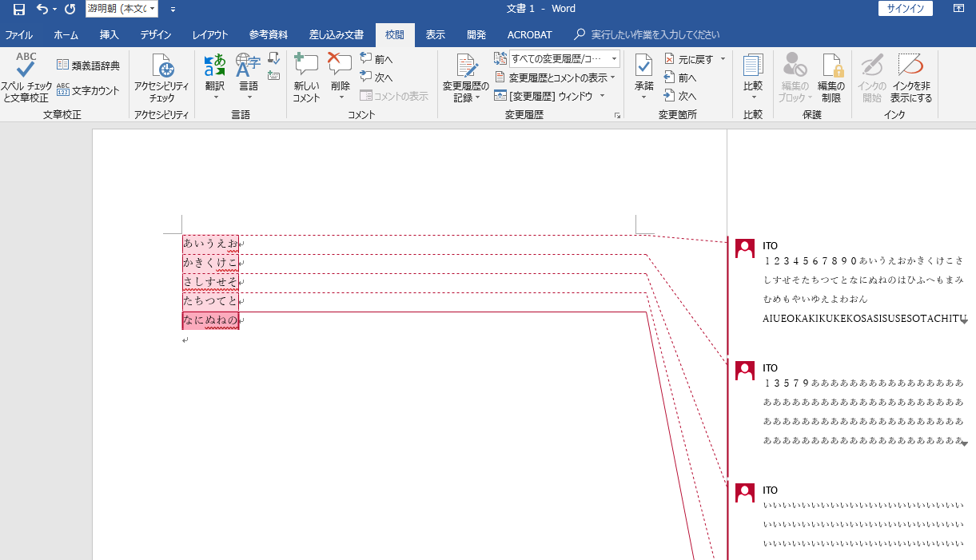Switch to the 参考資料 tab
This screenshot has height=560, width=976.
tap(269, 35)
